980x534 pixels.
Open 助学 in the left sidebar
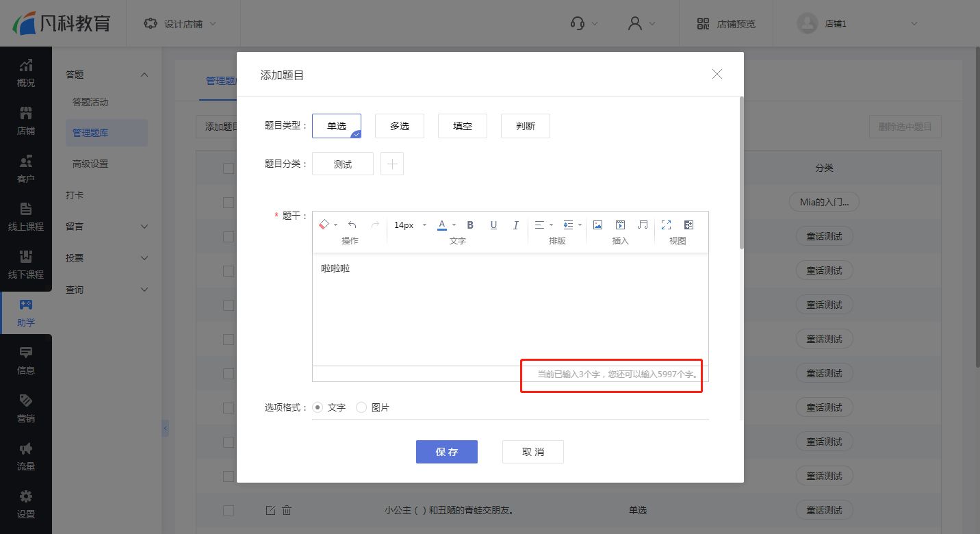coord(26,313)
